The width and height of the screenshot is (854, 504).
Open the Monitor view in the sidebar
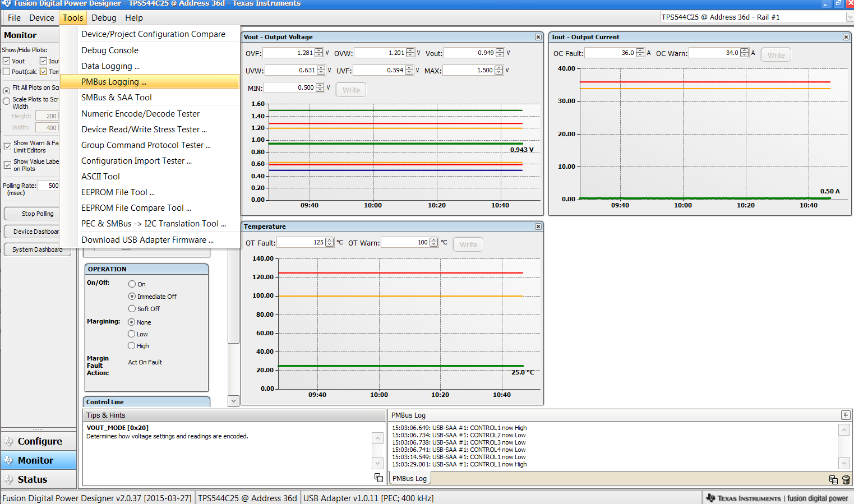[38, 460]
